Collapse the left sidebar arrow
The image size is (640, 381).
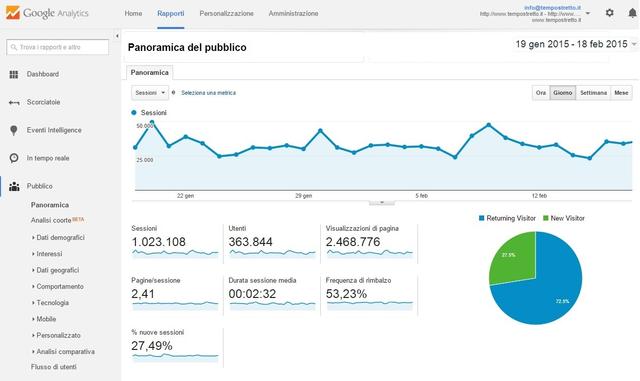(117, 36)
